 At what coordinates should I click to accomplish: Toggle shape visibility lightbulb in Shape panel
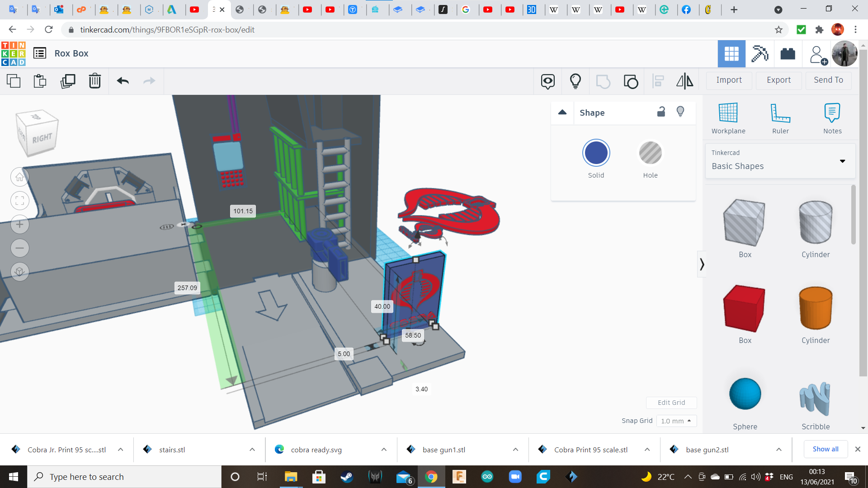click(x=680, y=112)
